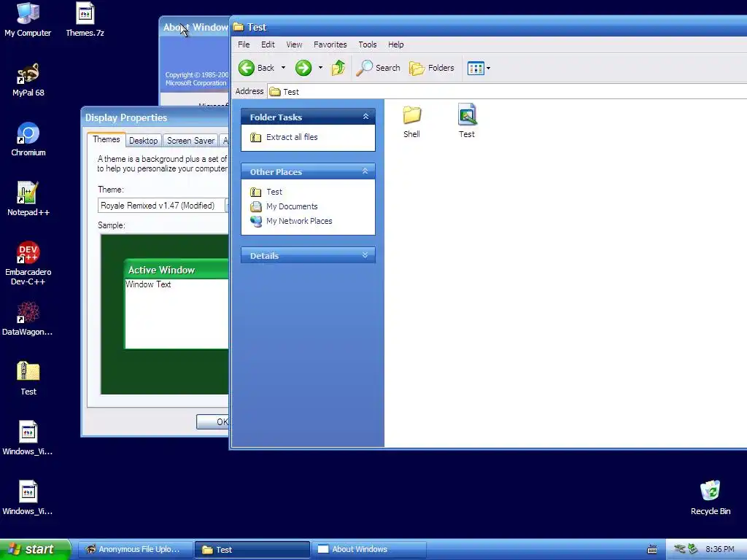This screenshot has height=560, width=747.
Task: Switch to About Windows taskbar button
Action: [x=368, y=550]
